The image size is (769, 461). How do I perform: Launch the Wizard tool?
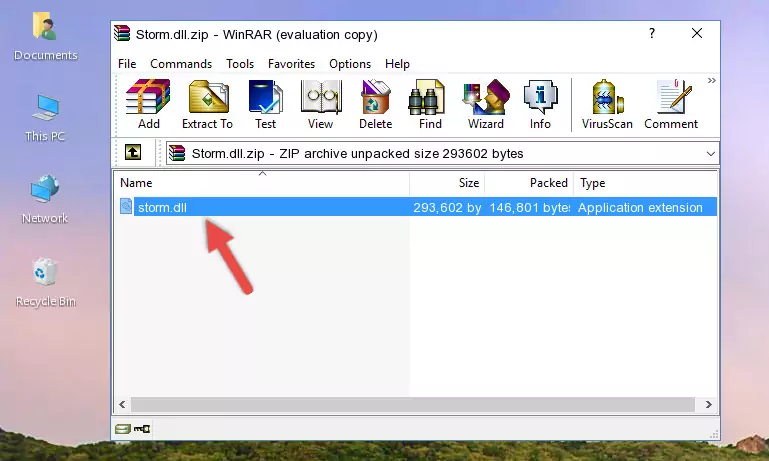pos(486,104)
